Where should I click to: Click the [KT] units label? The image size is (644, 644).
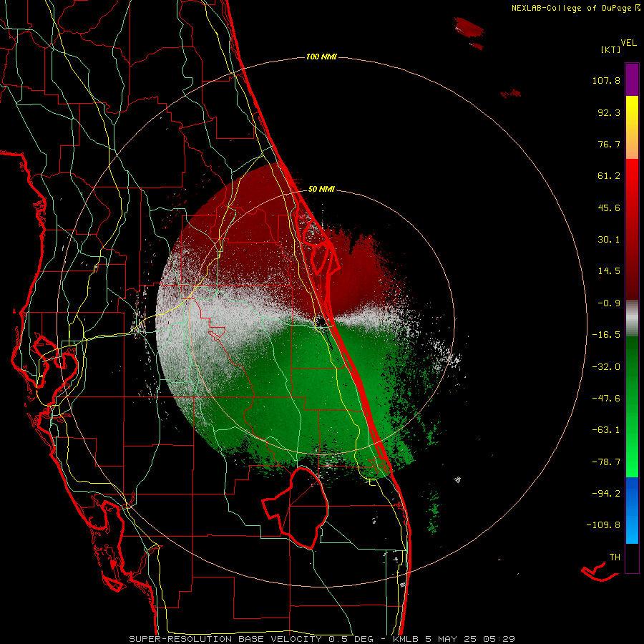point(610,49)
